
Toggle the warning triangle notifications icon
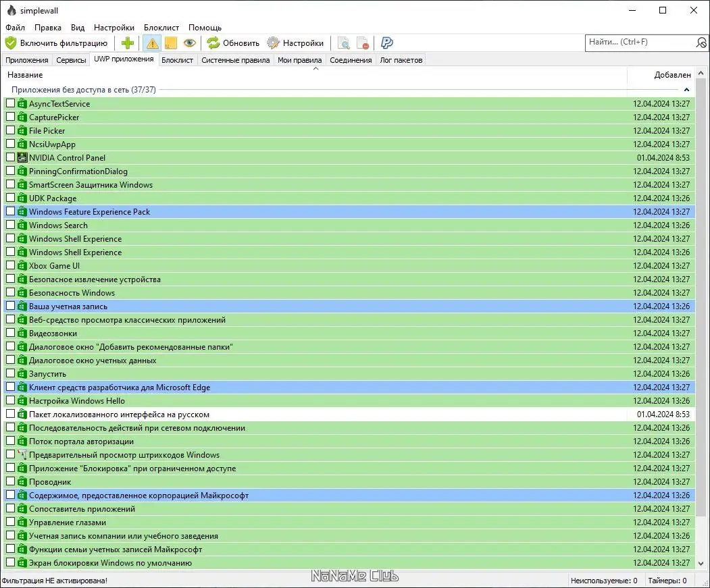152,43
